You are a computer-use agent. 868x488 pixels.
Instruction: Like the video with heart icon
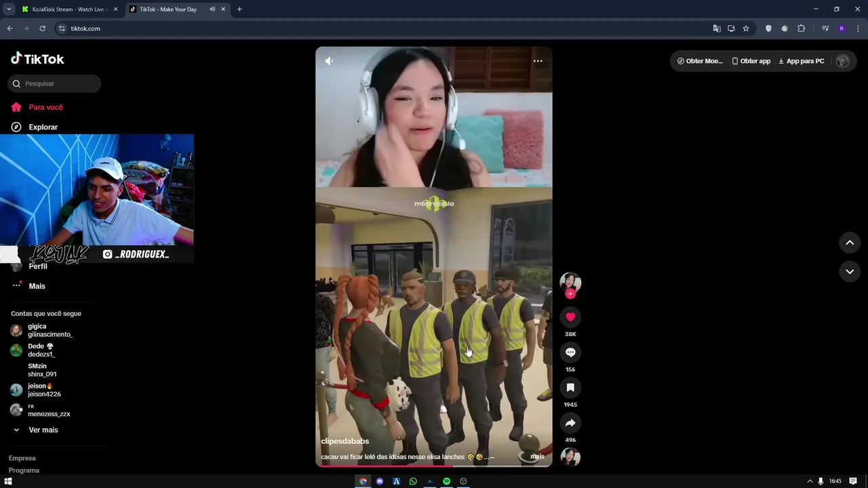click(x=570, y=317)
